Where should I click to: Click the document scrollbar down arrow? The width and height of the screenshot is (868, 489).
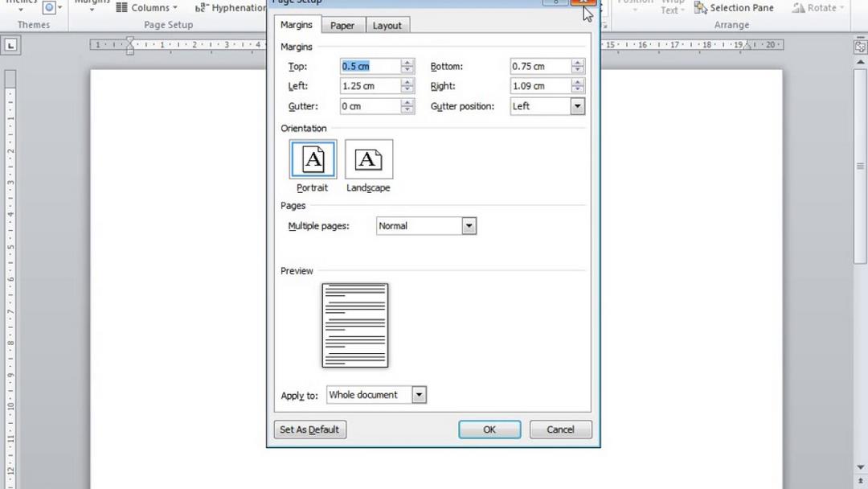point(860,467)
